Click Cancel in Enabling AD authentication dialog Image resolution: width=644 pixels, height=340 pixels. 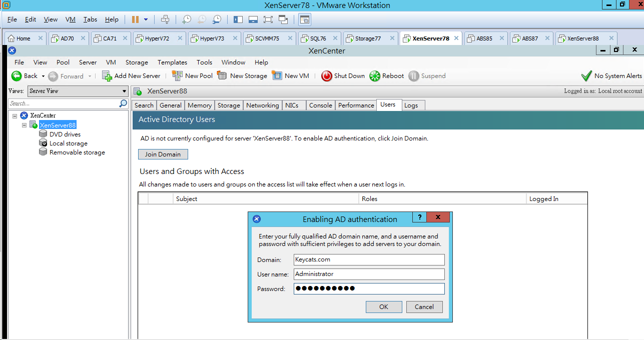pyautogui.click(x=424, y=307)
